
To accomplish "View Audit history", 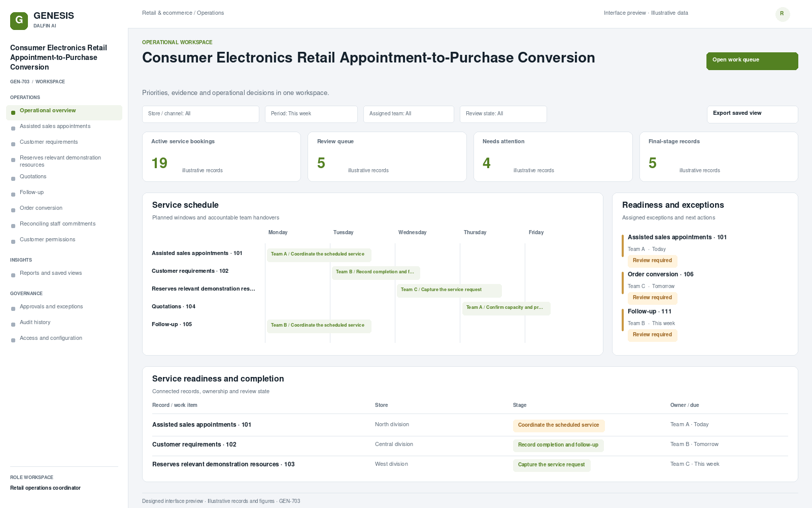I will 64,323.
